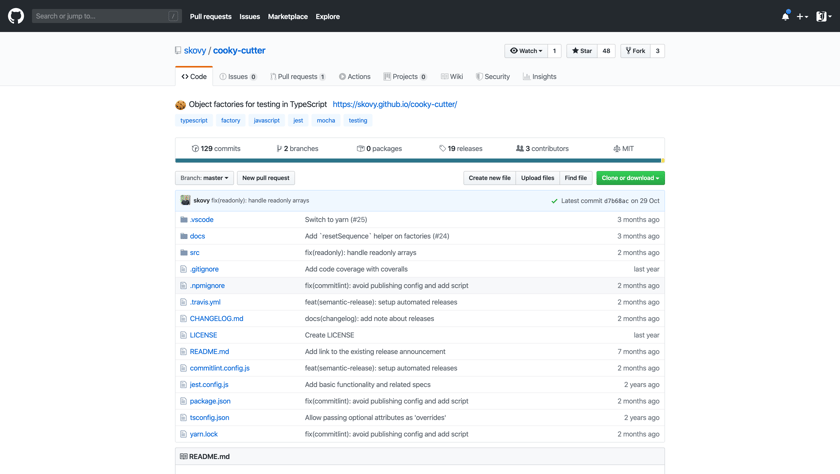Viewport: 840px width, 474px height.
Task: Open the user avatar menu
Action: coord(823,17)
